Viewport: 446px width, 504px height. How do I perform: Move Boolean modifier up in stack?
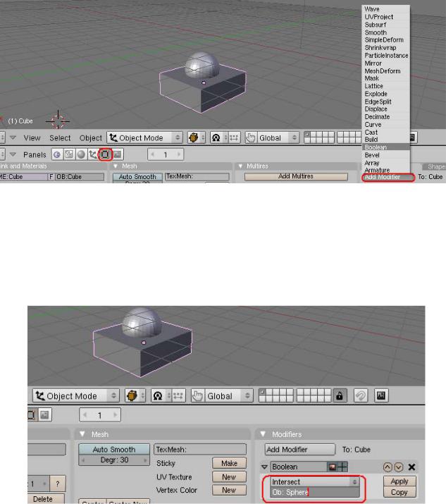click(388, 467)
